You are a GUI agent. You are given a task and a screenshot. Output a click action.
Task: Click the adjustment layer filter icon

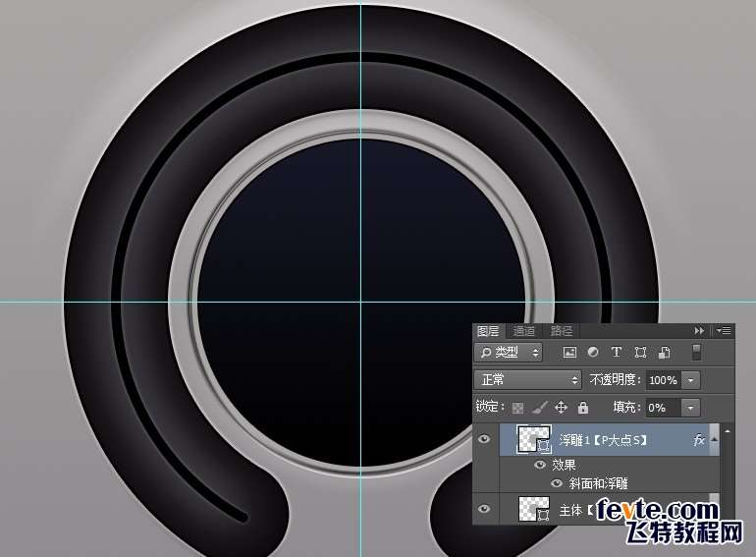coord(593,353)
